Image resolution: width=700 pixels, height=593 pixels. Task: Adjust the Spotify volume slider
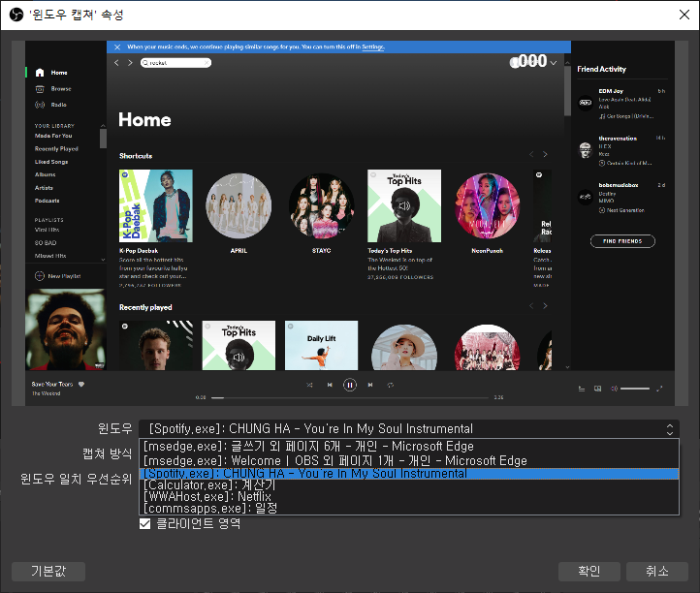point(635,389)
